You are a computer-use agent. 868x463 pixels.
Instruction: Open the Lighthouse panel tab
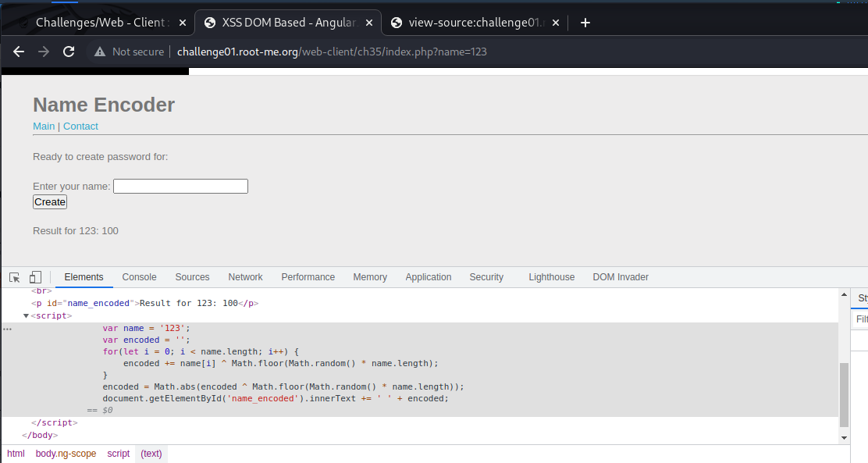click(x=551, y=277)
